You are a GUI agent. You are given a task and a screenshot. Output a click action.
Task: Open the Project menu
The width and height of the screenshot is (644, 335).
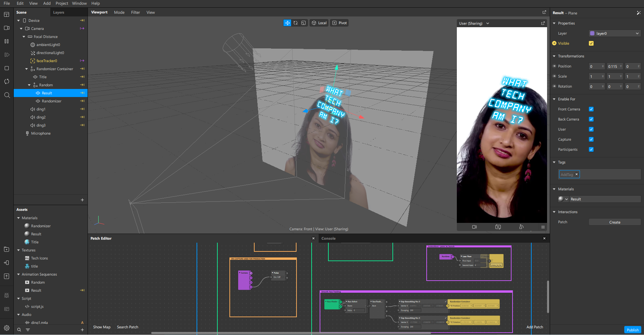coord(62,3)
